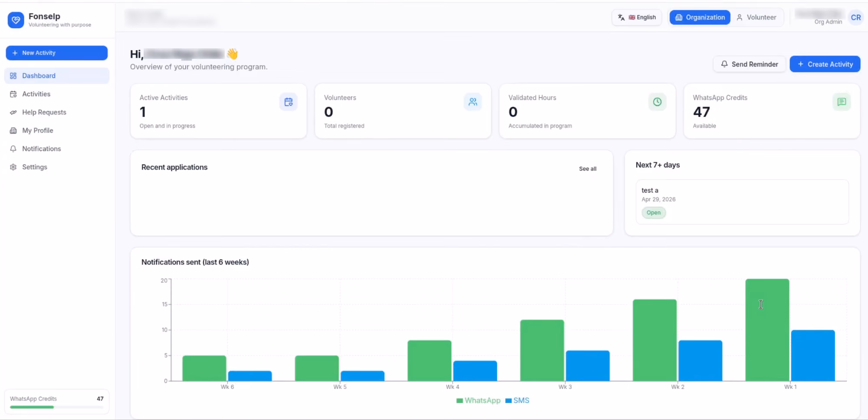This screenshot has height=420, width=868.
Task: Open the Org Admin account menu
Action: 819,17
